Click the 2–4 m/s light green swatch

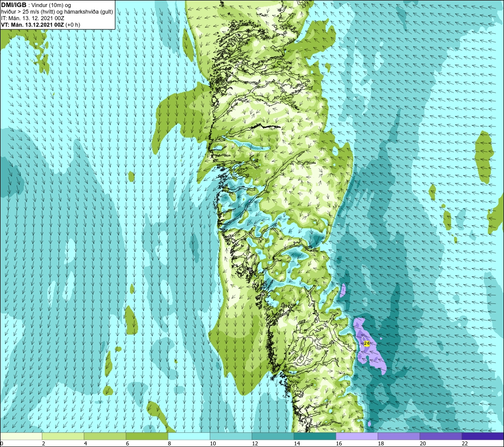tap(63, 436)
